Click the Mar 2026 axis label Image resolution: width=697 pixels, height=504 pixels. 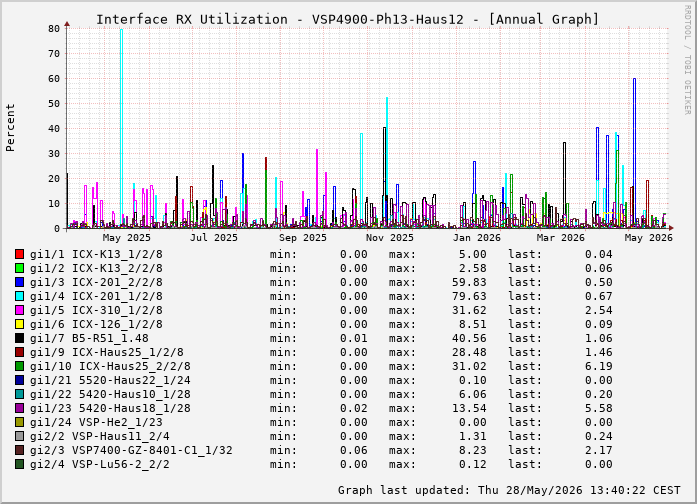coord(561,238)
